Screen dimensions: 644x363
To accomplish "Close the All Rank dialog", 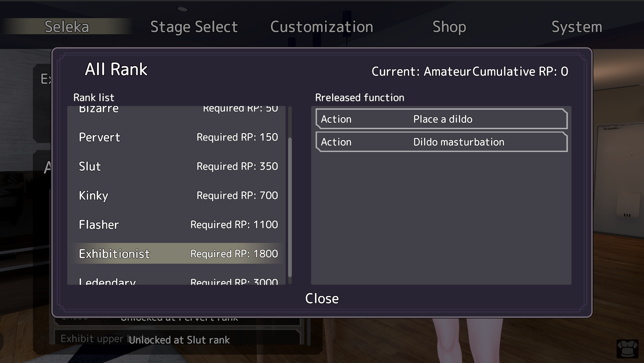I will click(x=322, y=298).
